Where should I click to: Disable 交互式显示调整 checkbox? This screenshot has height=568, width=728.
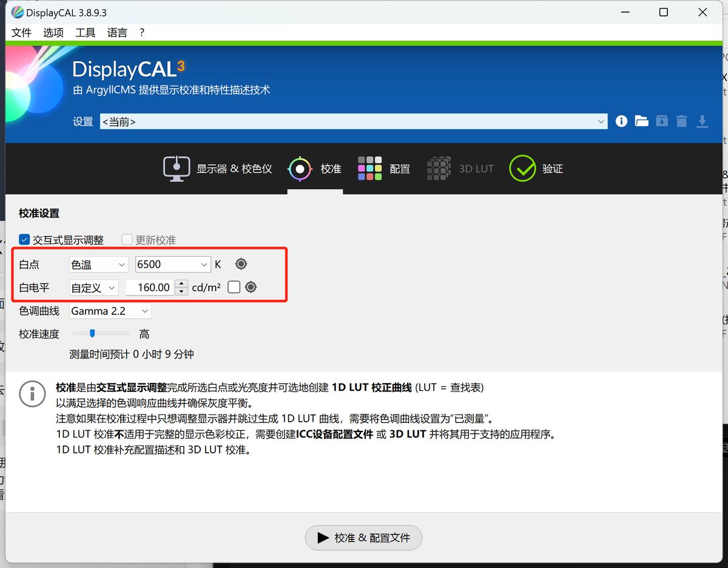tap(24, 239)
